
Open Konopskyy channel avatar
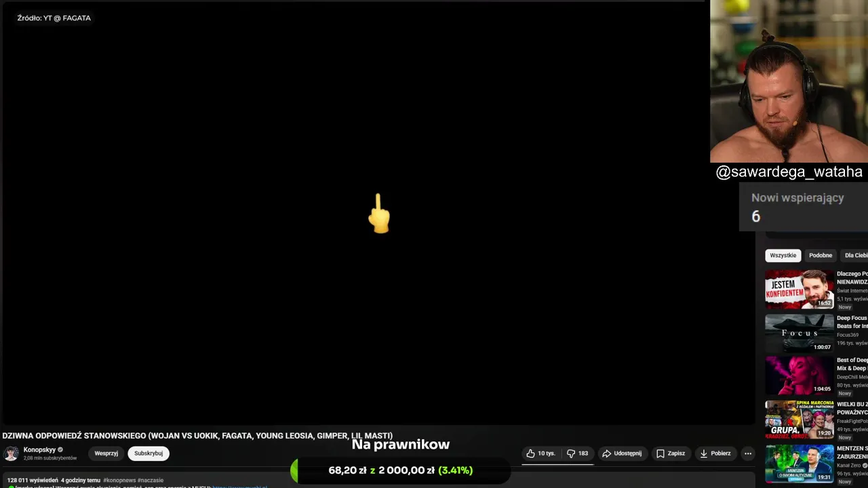[x=11, y=453]
